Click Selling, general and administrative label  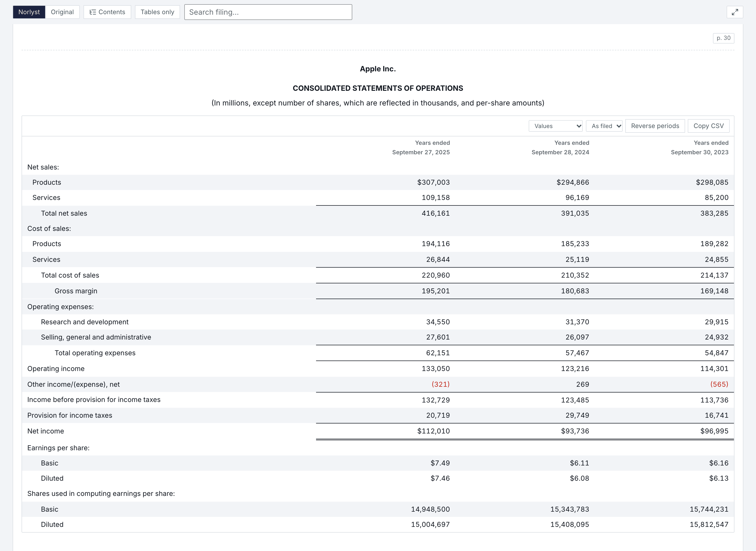click(96, 337)
